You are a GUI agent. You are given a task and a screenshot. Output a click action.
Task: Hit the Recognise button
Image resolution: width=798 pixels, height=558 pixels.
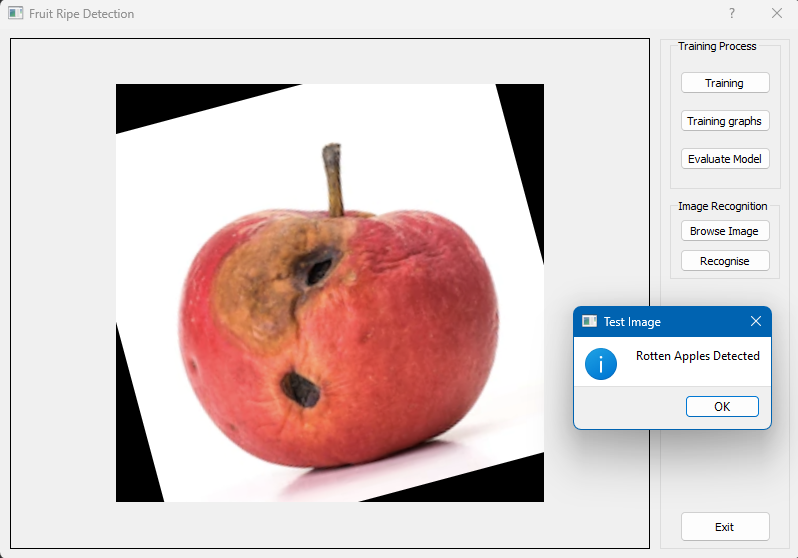click(725, 261)
